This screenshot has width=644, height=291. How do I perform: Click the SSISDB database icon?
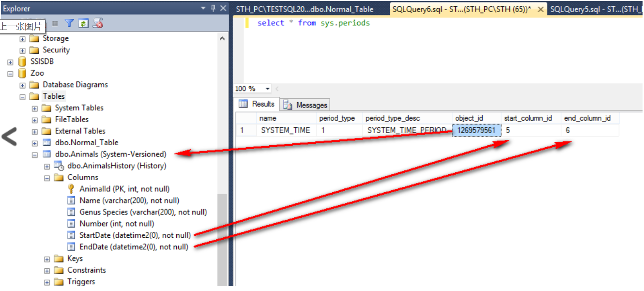pos(21,61)
